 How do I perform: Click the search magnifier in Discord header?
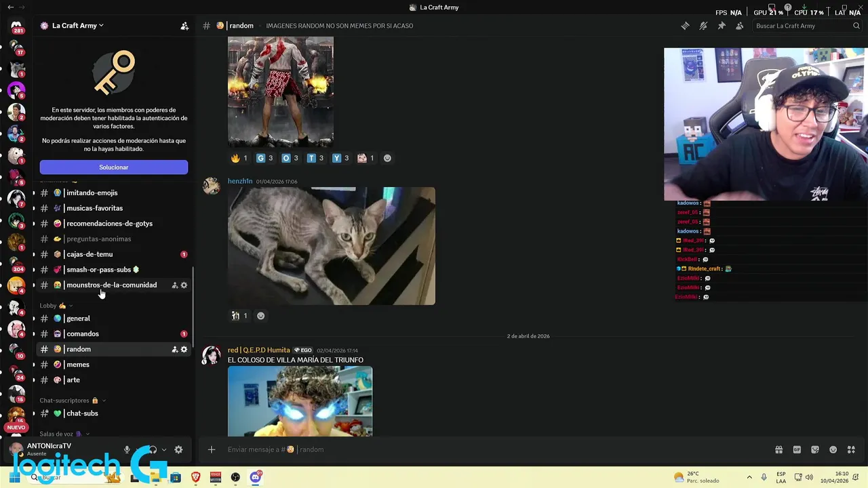coord(856,26)
